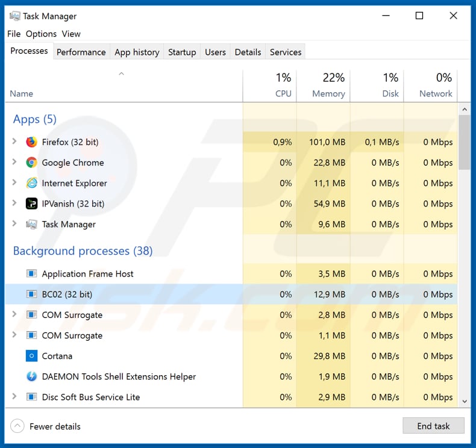Click Firefox memory value 101,0 MB
476x448 pixels.
pyautogui.click(x=327, y=142)
